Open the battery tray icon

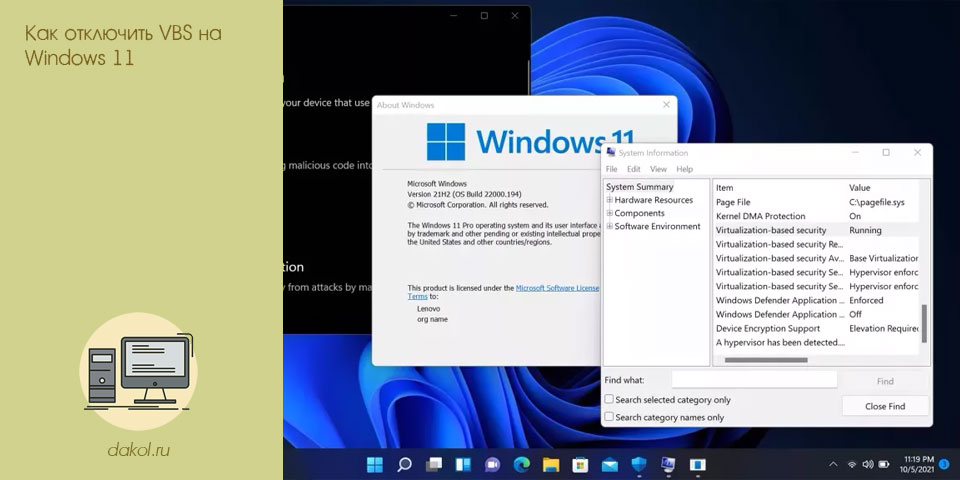(884, 465)
